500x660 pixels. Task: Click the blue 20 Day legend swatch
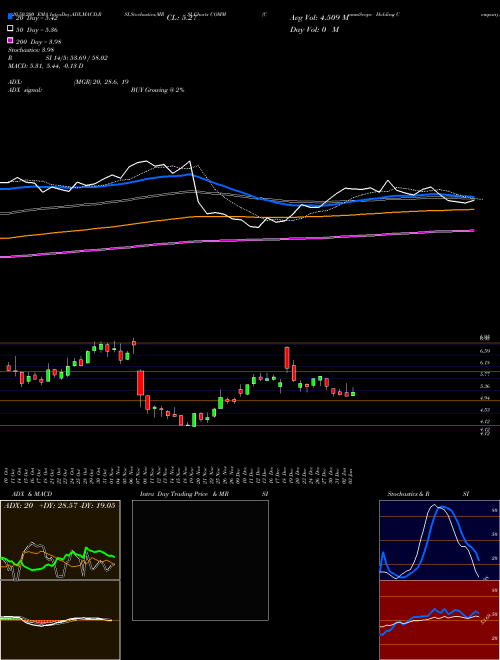point(10,17)
